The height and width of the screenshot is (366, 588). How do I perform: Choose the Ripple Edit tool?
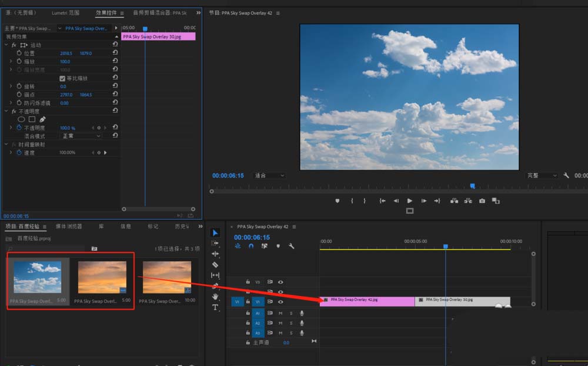(215, 254)
